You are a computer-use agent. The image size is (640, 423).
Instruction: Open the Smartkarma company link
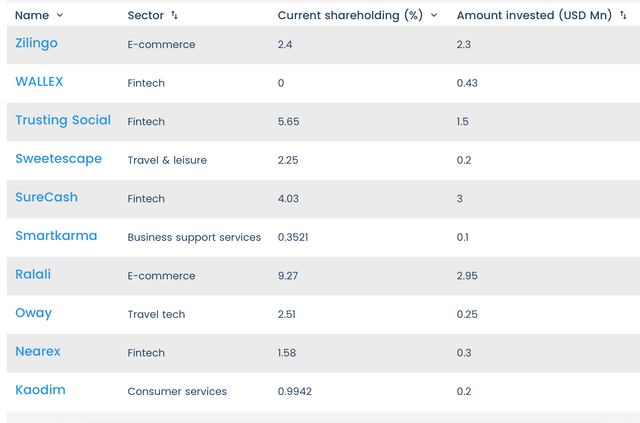pyautogui.click(x=56, y=236)
